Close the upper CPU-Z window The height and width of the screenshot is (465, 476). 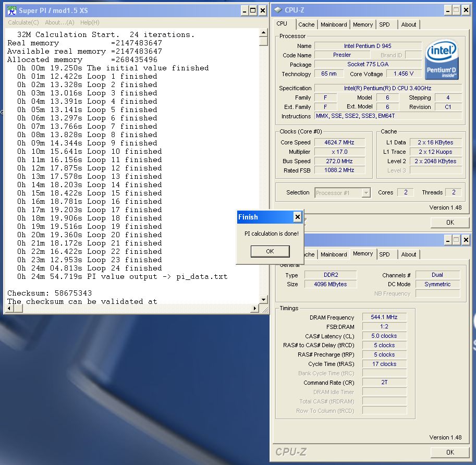coord(466,10)
